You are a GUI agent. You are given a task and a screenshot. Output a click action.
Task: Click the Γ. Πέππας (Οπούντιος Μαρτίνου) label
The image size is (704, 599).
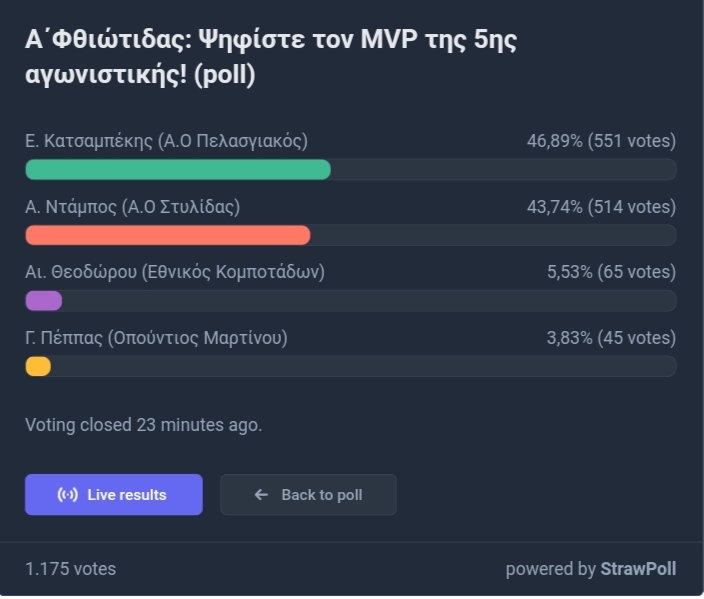pyautogui.click(x=156, y=338)
